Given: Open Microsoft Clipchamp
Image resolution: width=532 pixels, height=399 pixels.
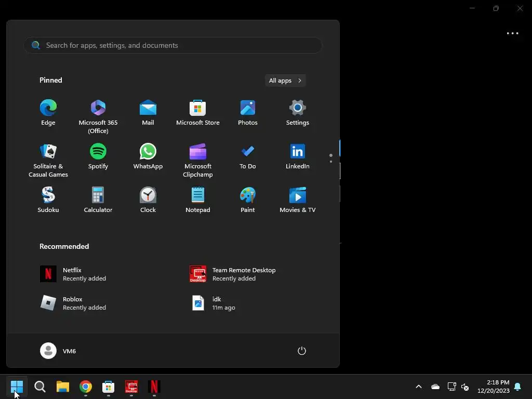Looking at the screenshot, I should pyautogui.click(x=198, y=160).
